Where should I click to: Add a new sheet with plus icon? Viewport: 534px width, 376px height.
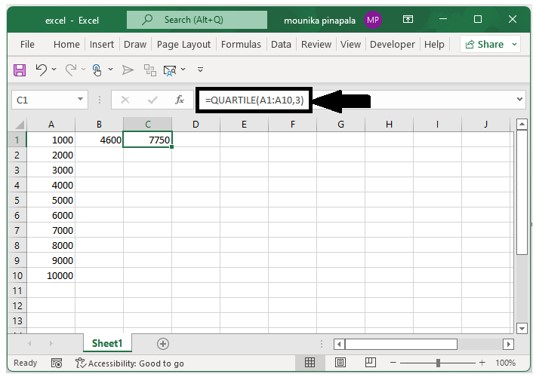(x=163, y=344)
